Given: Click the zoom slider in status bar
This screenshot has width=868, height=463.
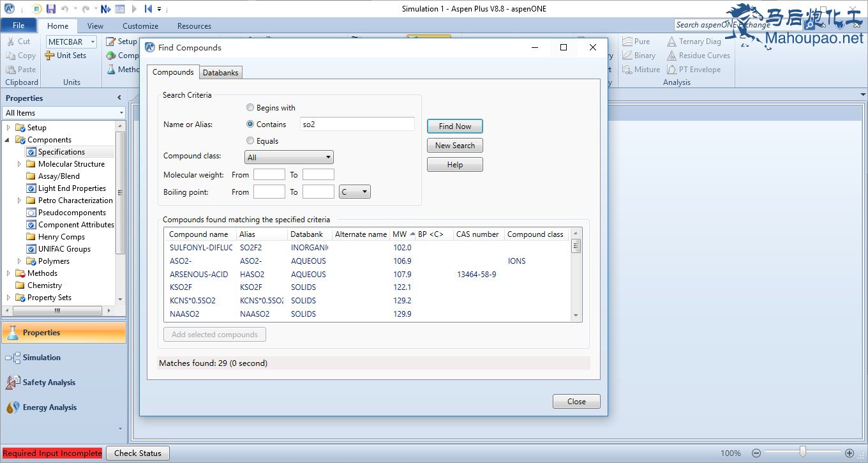Looking at the screenshot, I should click(802, 453).
